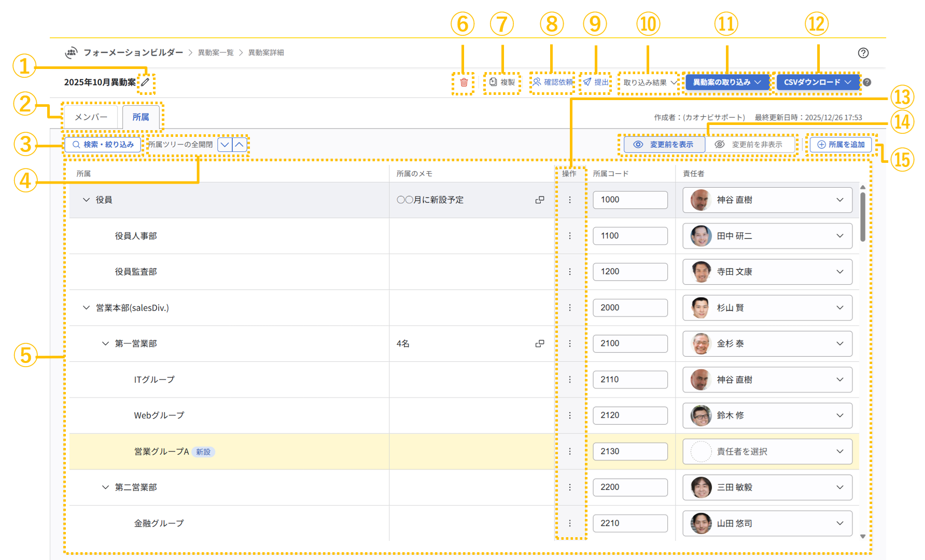The width and height of the screenshot is (925, 560).
Task: Open the help question mark icon top right
Action: tap(863, 53)
